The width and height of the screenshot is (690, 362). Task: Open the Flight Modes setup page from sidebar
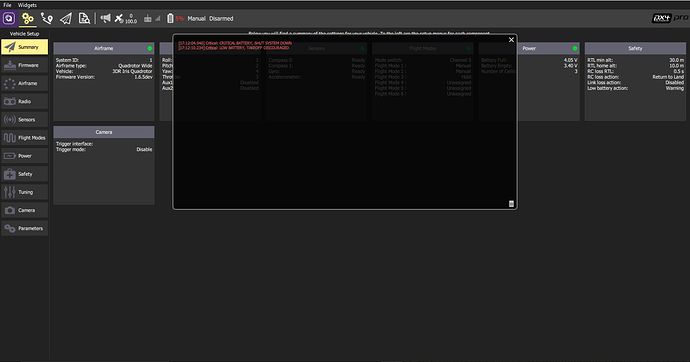point(25,138)
